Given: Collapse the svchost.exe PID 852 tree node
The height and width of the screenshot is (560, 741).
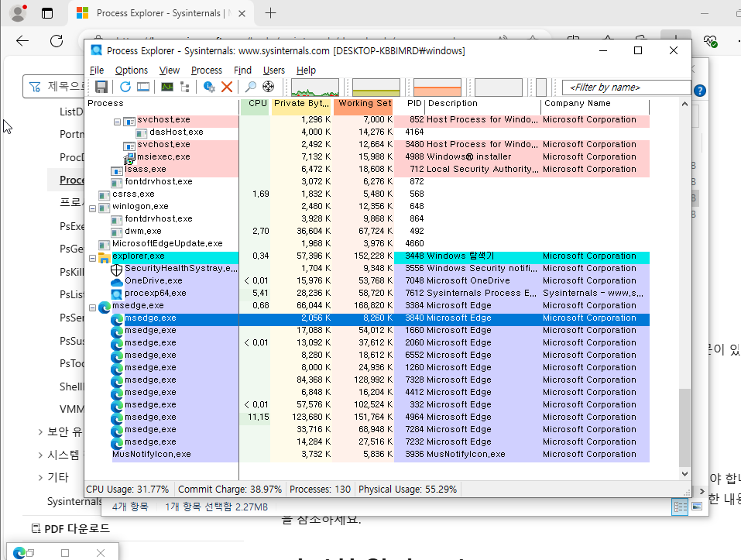Looking at the screenshot, I should pos(117,122).
